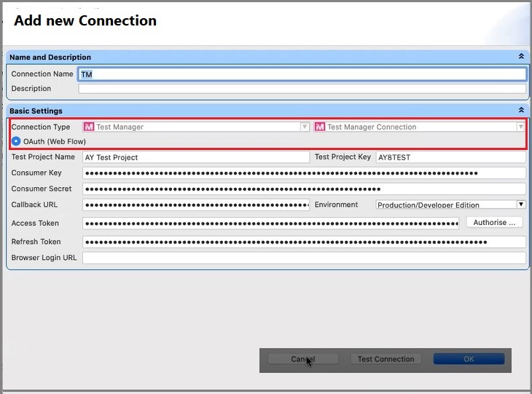Click the OK button
The width and height of the screenshot is (532, 394).
(469, 359)
